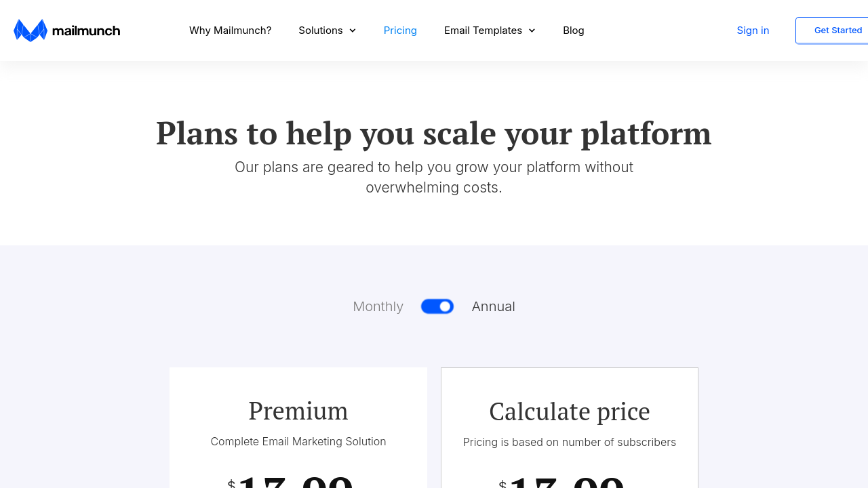Viewport: 868px width, 488px height.
Task: Click the "Plans to help you scale" headline
Action: [x=433, y=133]
